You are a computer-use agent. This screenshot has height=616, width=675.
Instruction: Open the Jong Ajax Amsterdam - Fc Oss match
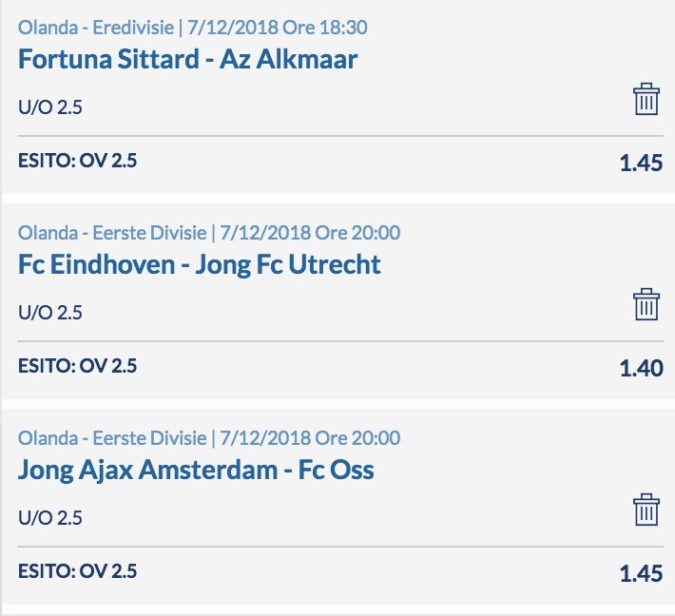(196, 470)
